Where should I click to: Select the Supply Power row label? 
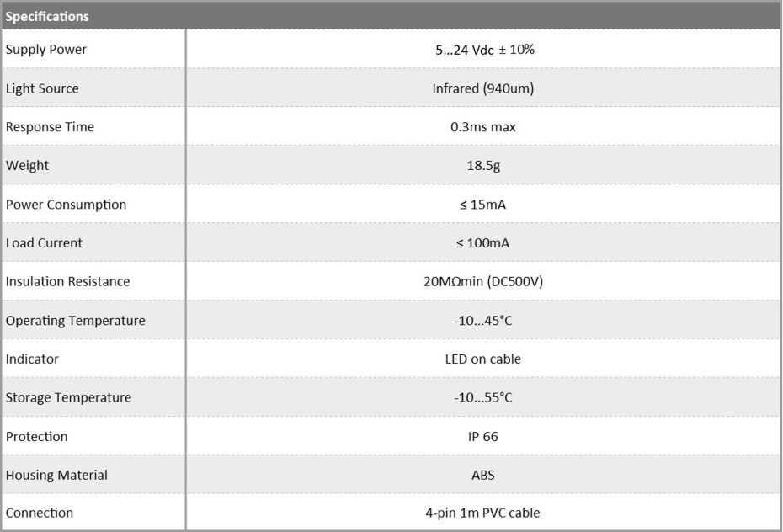click(46, 50)
